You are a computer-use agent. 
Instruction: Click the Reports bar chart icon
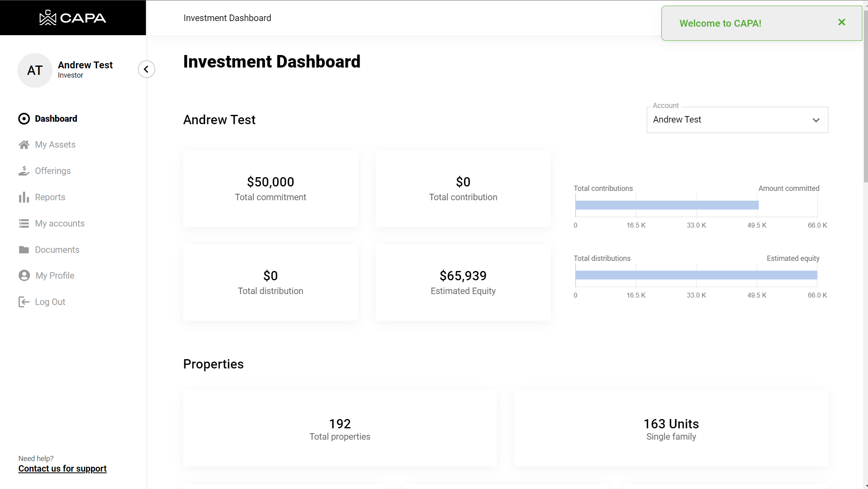pos(24,197)
